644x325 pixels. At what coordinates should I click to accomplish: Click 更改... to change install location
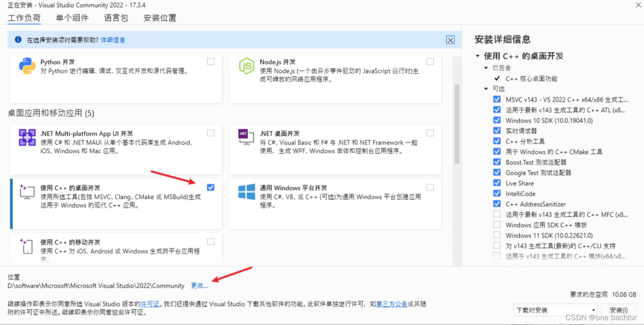[x=199, y=286]
